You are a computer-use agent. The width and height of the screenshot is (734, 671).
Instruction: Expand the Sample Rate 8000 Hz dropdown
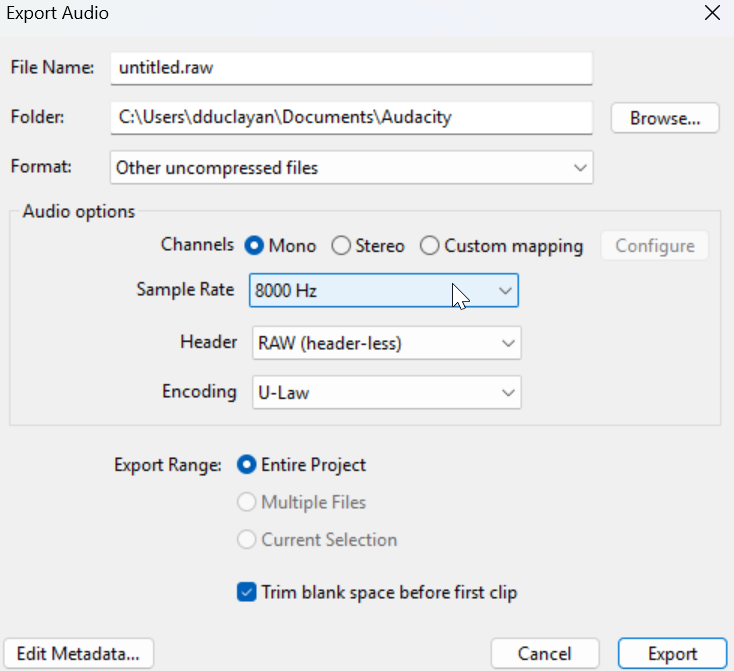point(384,291)
